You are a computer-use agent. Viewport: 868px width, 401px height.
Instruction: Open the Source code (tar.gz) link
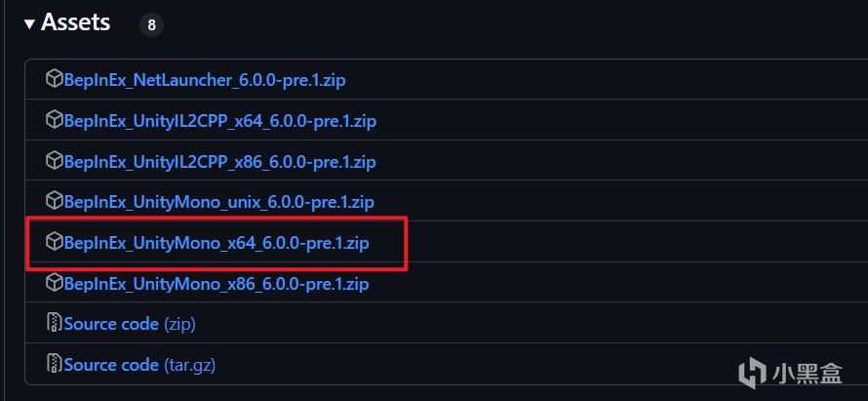[139, 365]
